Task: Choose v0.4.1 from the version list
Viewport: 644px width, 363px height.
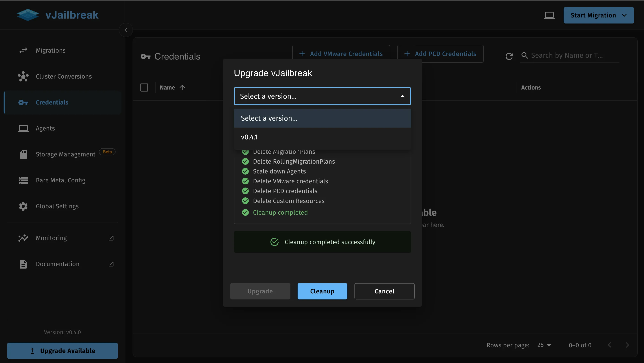Action: 249,137
